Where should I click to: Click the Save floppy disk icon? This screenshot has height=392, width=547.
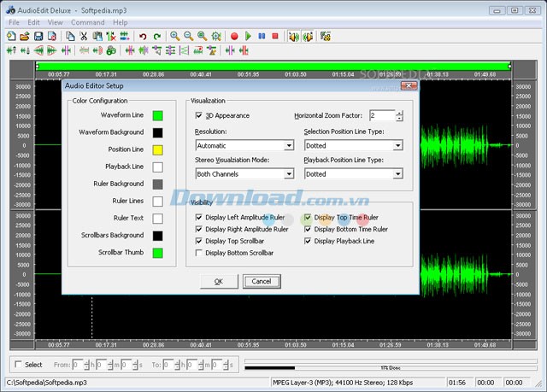point(38,37)
